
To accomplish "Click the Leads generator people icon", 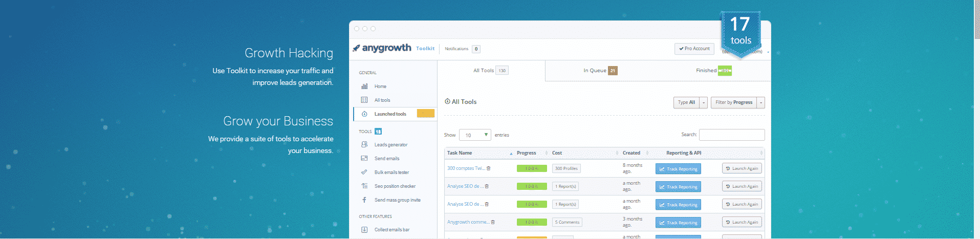I will coord(364,145).
